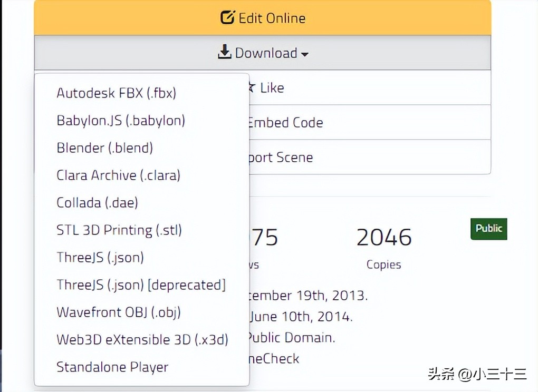
Task: Collapse the Download dropdown caret
Action: coord(305,54)
